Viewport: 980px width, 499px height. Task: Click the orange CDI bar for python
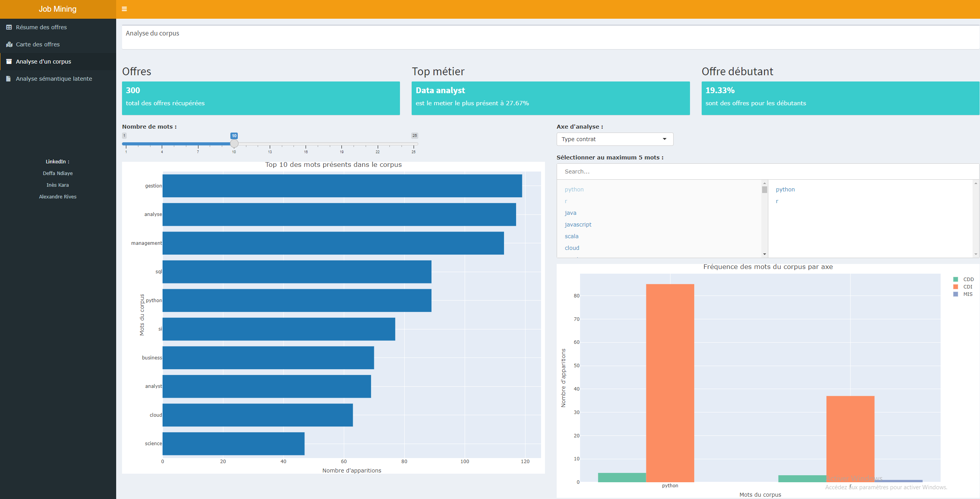point(670,383)
